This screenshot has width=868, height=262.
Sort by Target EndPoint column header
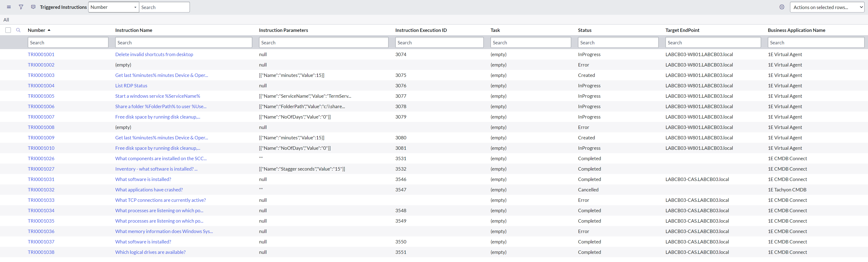tap(682, 30)
